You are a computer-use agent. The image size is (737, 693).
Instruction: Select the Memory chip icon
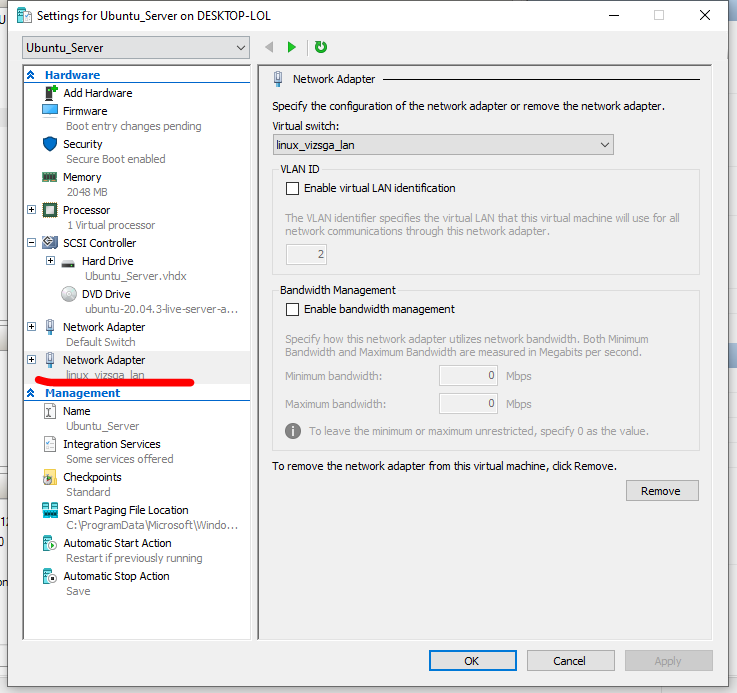coord(50,177)
